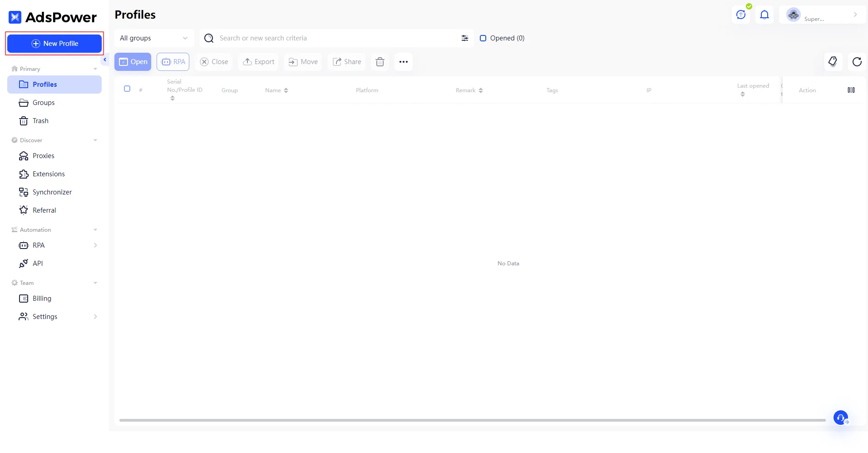868x453 pixels.
Task: Click the RPA toolbar button
Action: tap(173, 62)
